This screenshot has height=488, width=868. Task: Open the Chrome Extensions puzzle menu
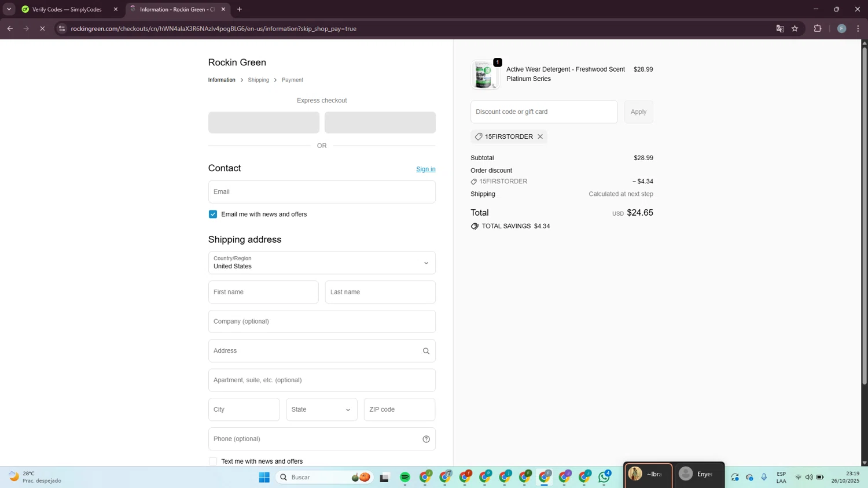(818, 28)
